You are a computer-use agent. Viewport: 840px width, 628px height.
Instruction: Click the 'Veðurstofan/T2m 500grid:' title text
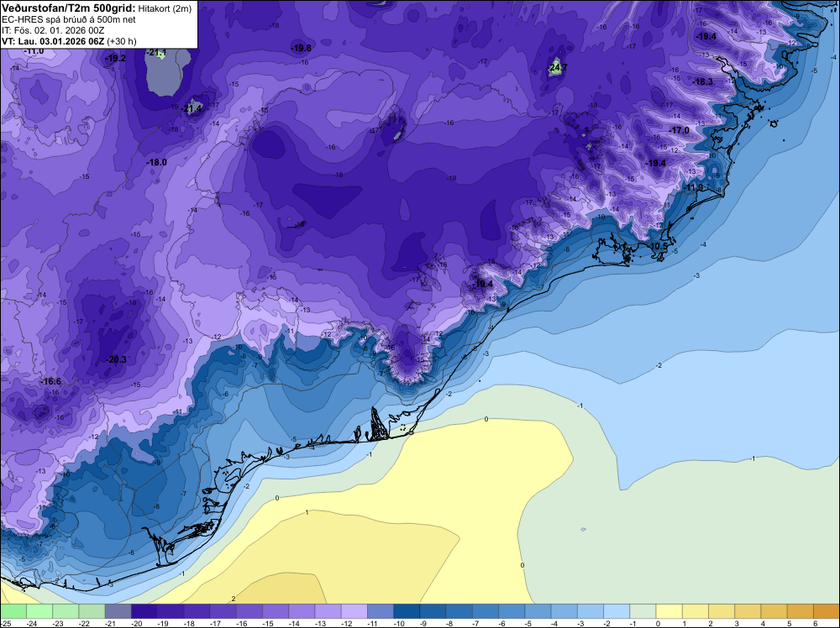[x=68, y=8]
